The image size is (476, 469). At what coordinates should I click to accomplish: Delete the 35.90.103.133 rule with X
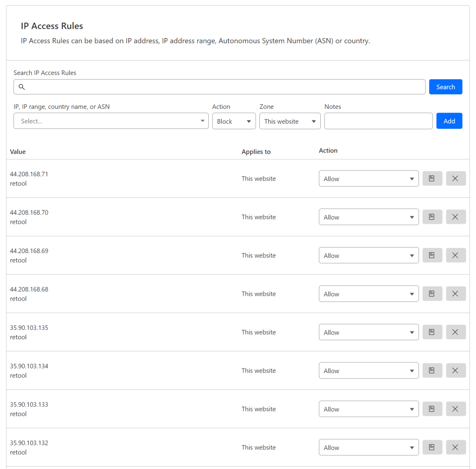click(456, 409)
